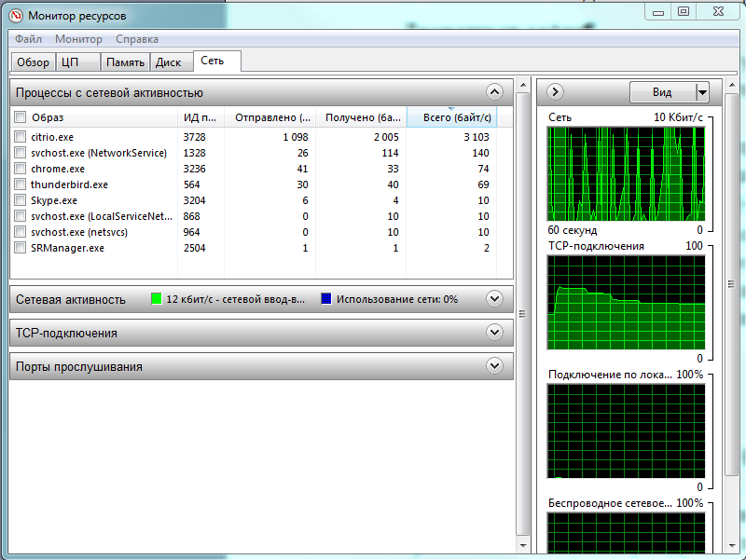This screenshot has height=560, width=746.
Task: Click the Подключение по лока... graph
Action: 626,430
